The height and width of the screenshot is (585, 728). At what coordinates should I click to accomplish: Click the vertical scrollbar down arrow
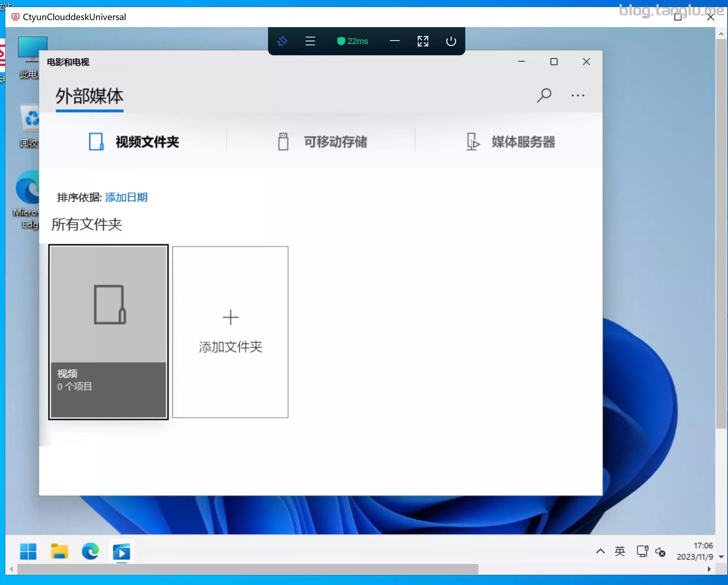[x=721, y=557]
